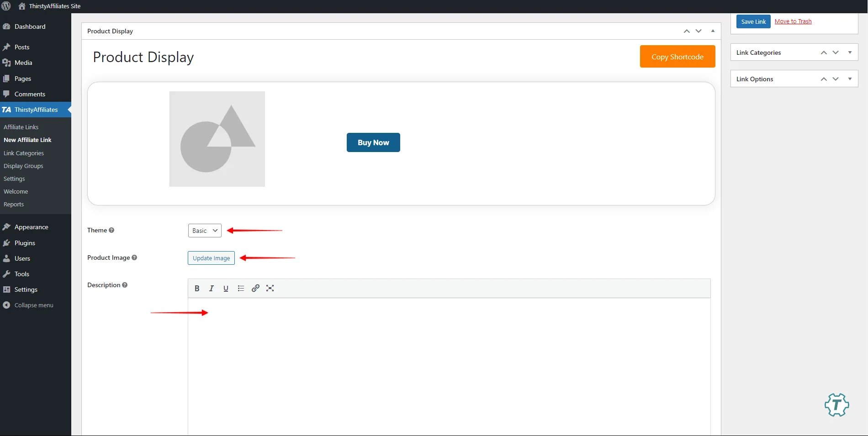Viewport: 868px width, 436px height.
Task: Expand the Link Options panel
Action: point(850,79)
